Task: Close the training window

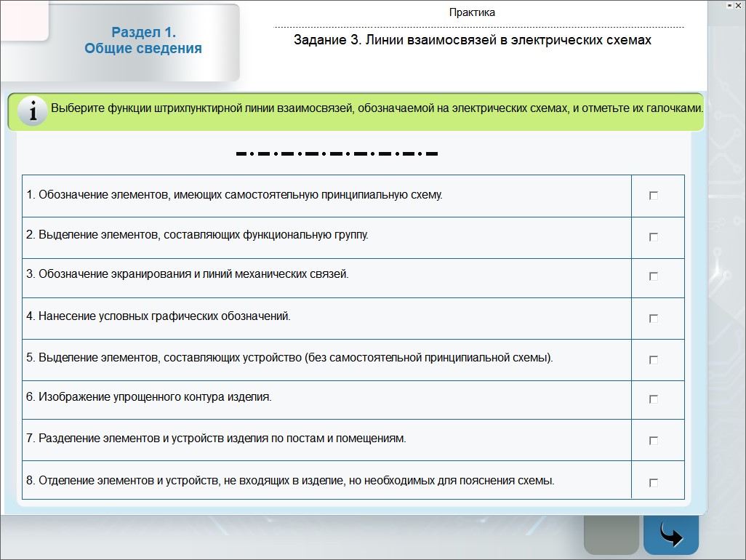Action: point(739,5)
